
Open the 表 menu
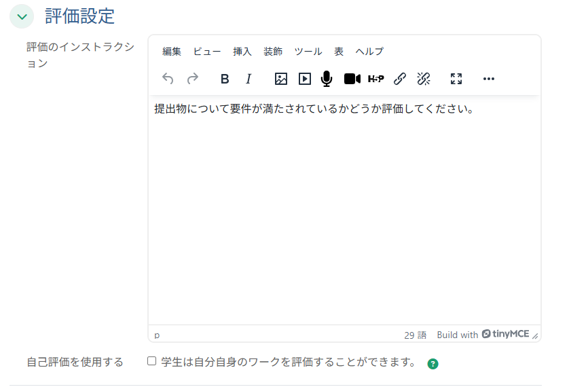[339, 52]
